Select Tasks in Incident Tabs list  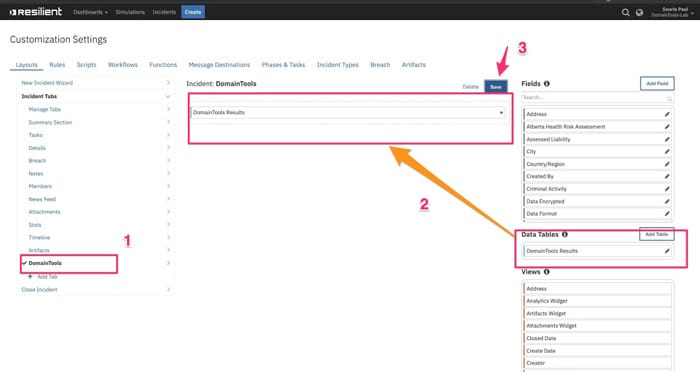tap(35, 135)
